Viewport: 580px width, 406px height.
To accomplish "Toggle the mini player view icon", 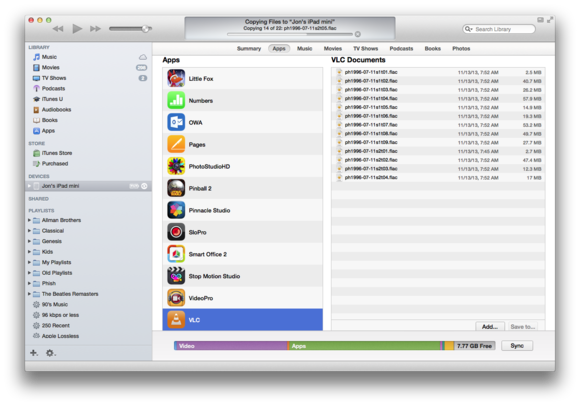I will pos(540,20).
